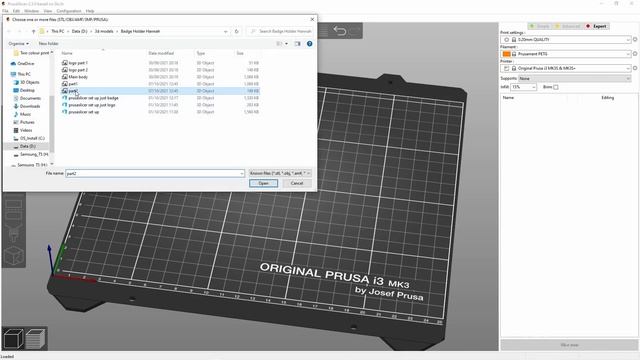Click the change view icon in the dialog

pyautogui.click(x=279, y=44)
